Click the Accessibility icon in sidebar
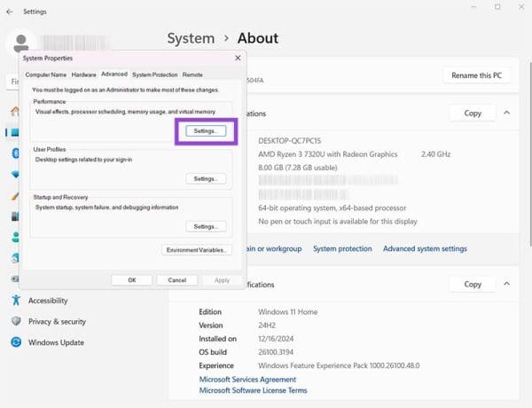The width and height of the screenshot is (532, 408). pos(15,301)
